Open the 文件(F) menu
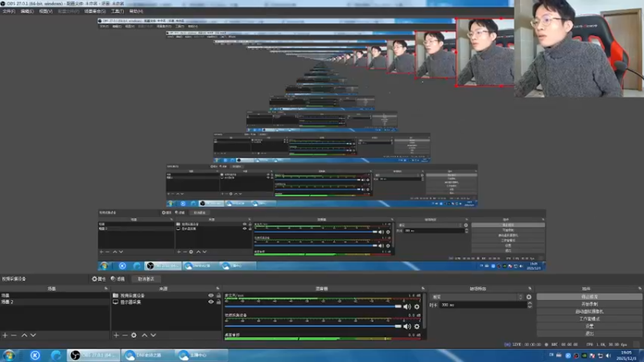 point(9,11)
